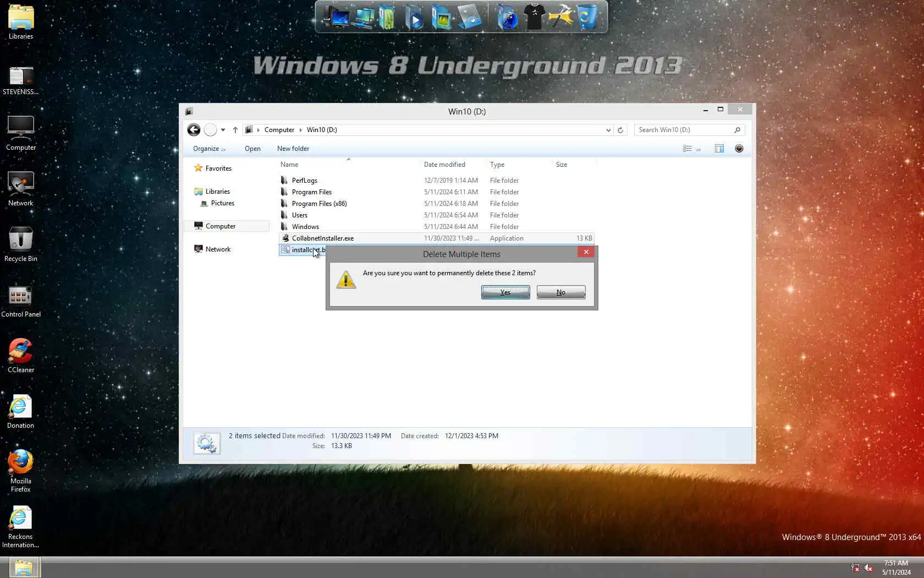Viewport: 924px width, 578px height.
Task: Open the network status tray icon
Action: tap(855, 568)
